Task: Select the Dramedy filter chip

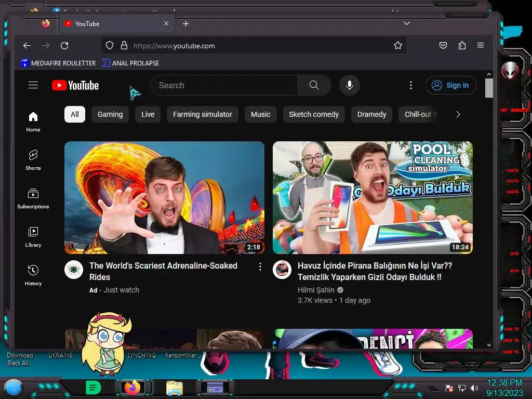Action: point(371,114)
